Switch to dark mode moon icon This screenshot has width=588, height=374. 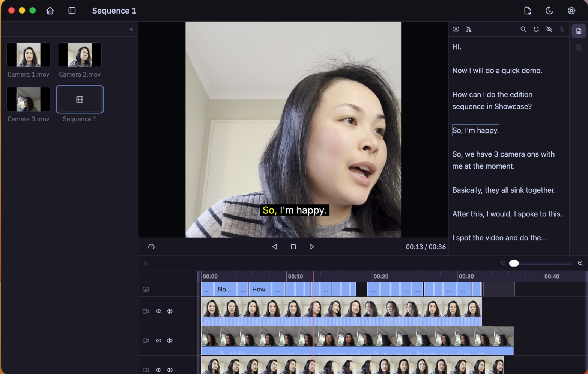[x=549, y=11]
